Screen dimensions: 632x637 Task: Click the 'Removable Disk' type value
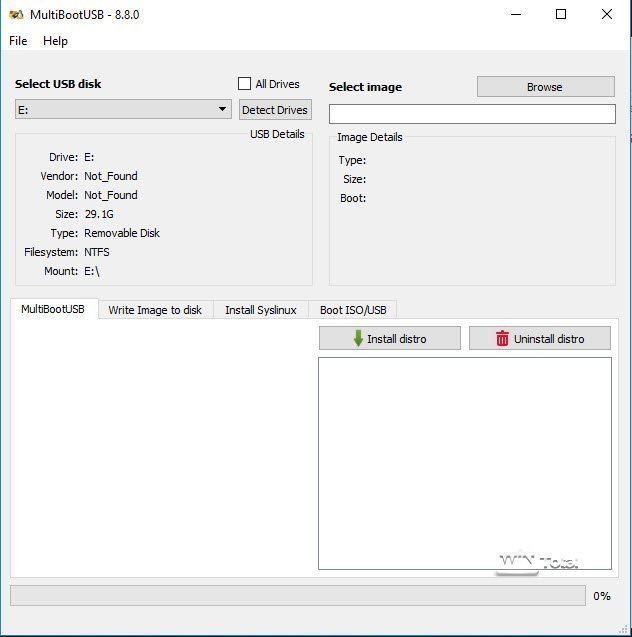point(122,233)
